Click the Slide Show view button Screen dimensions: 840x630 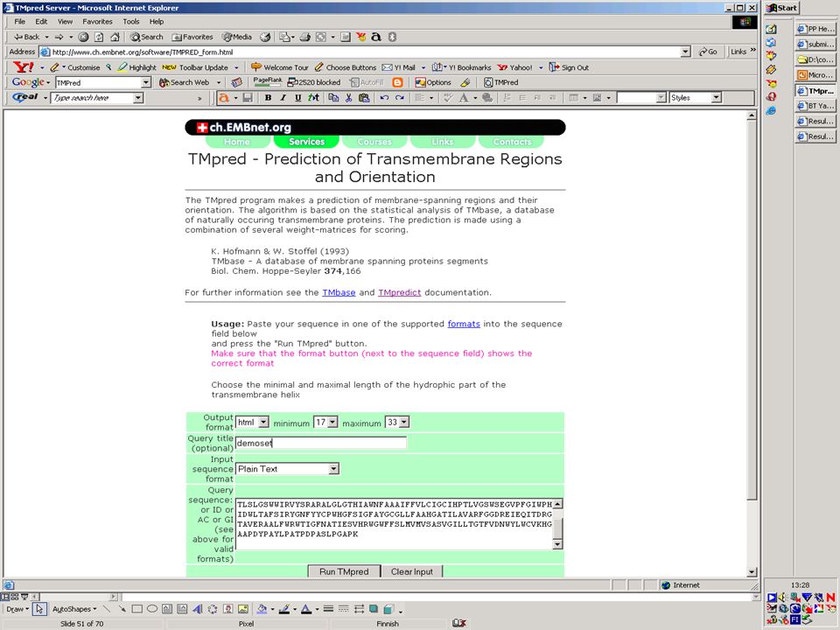tap(24, 597)
